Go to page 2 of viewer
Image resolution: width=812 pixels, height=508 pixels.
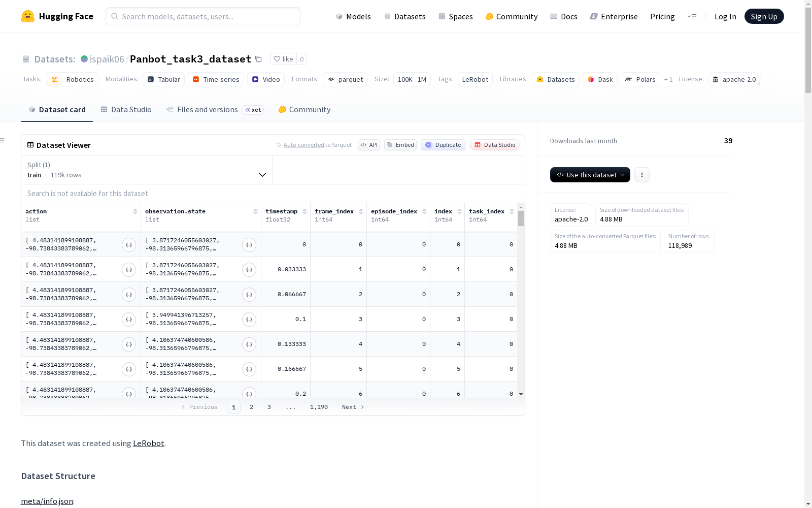[251, 407]
